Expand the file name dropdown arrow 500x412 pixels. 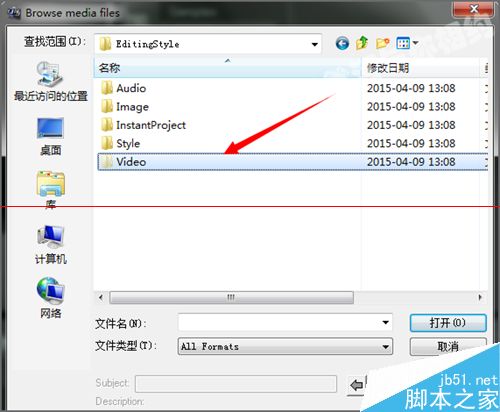coord(385,322)
